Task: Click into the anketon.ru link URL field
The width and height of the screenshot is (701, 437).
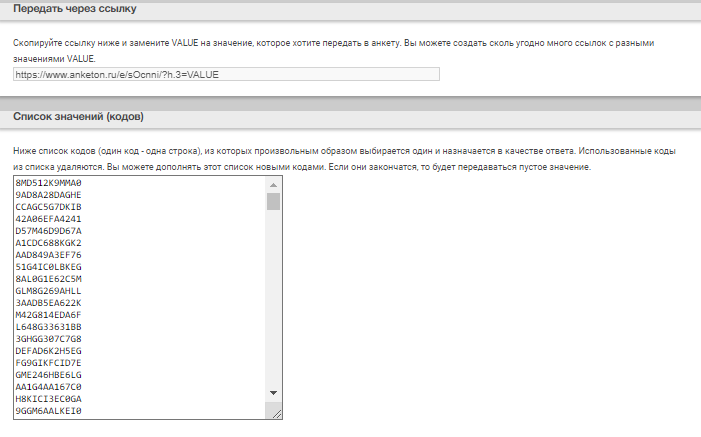Action: point(226,74)
